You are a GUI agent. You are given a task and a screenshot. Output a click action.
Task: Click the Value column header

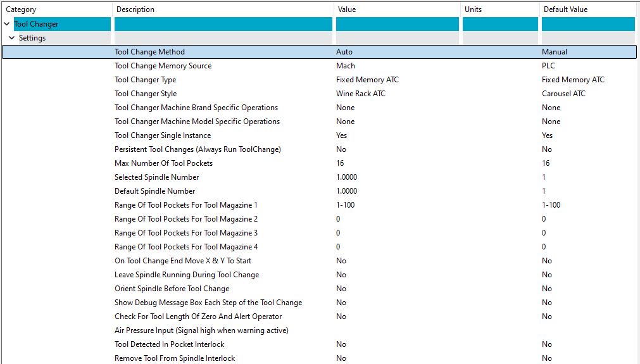point(347,9)
